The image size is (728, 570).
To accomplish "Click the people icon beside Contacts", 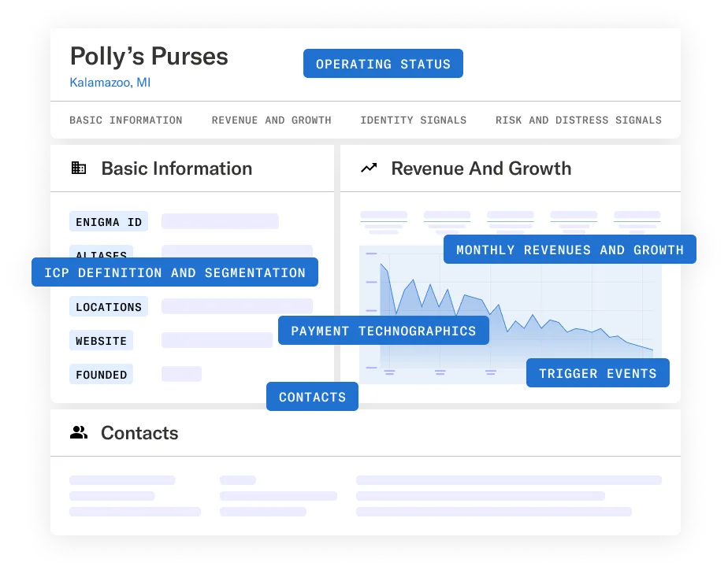I will (79, 432).
